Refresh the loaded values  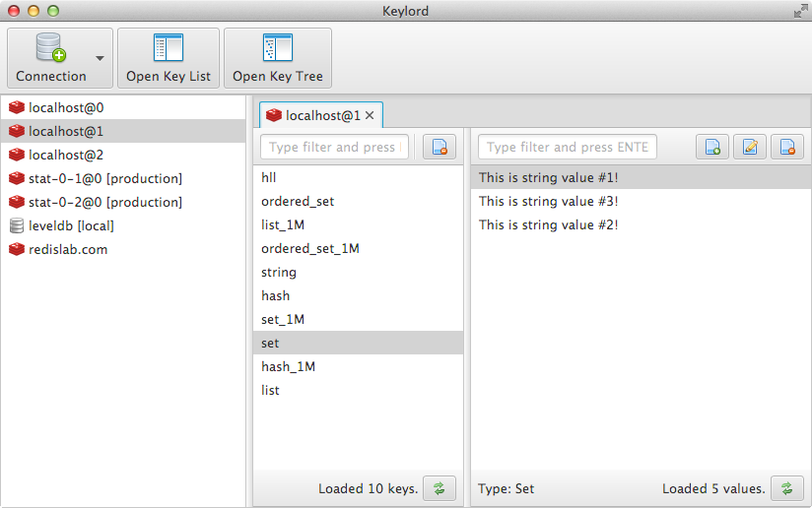pos(787,488)
